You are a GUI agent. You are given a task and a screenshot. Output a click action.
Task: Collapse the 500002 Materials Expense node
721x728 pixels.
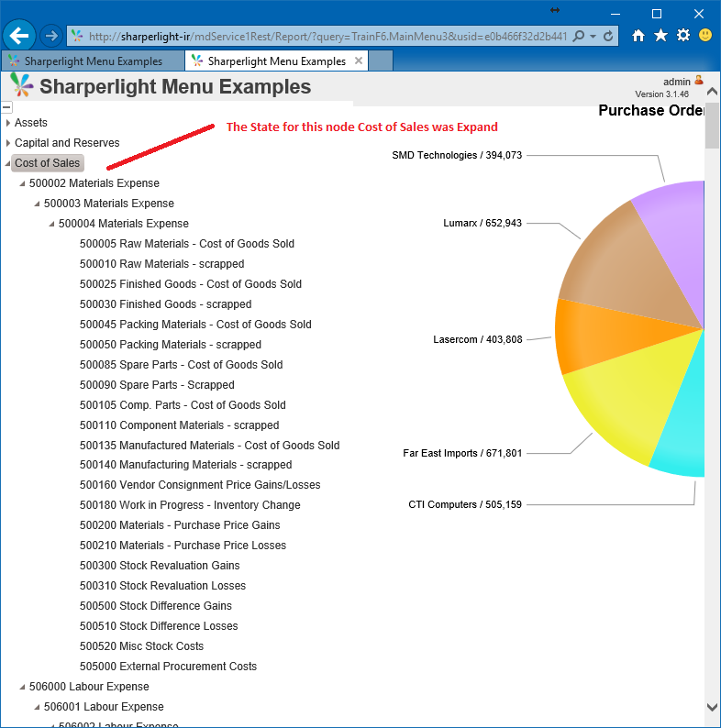pyautogui.click(x=22, y=184)
